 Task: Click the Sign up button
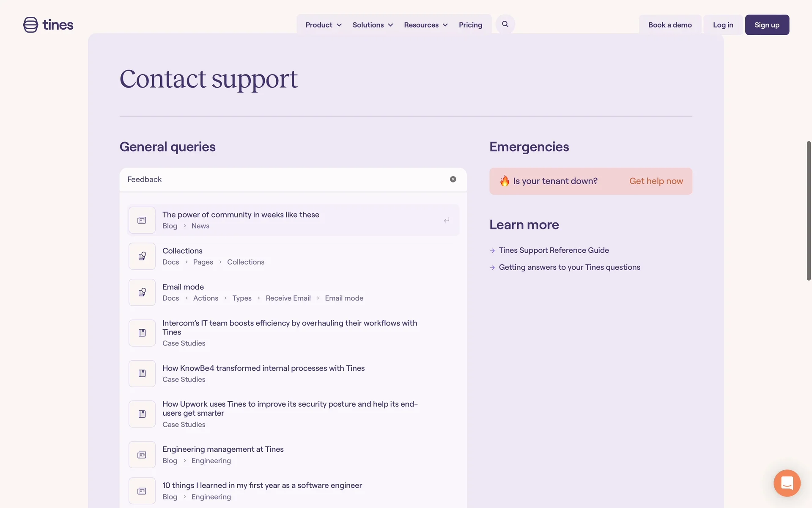click(767, 25)
